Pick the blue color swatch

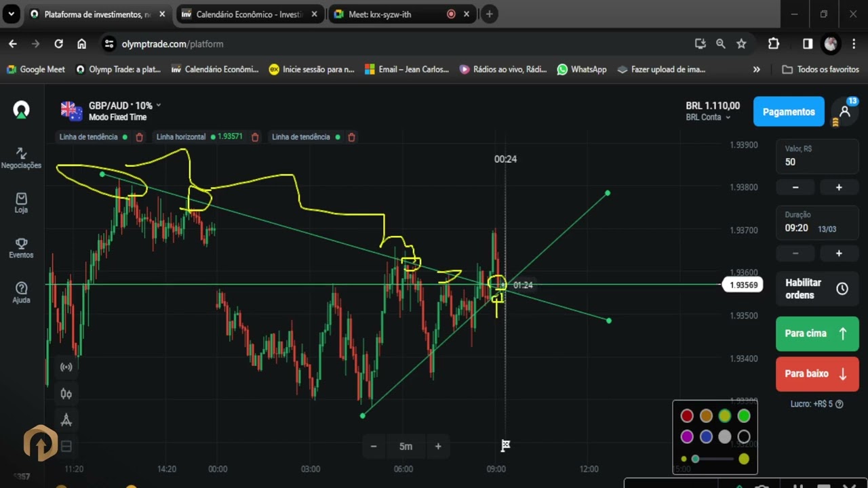[x=706, y=437]
